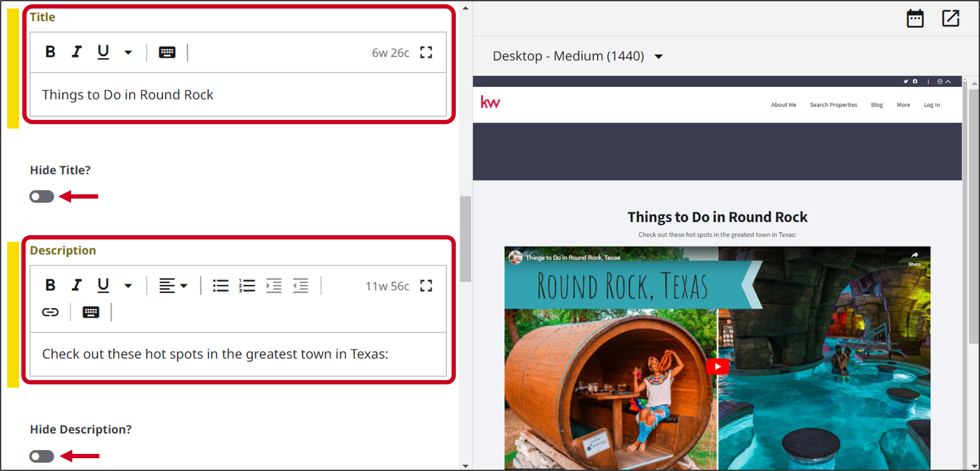This screenshot has width=980, height=471.
Task: Open text alignment dropdown in Description toolbar
Action: point(174,286)
